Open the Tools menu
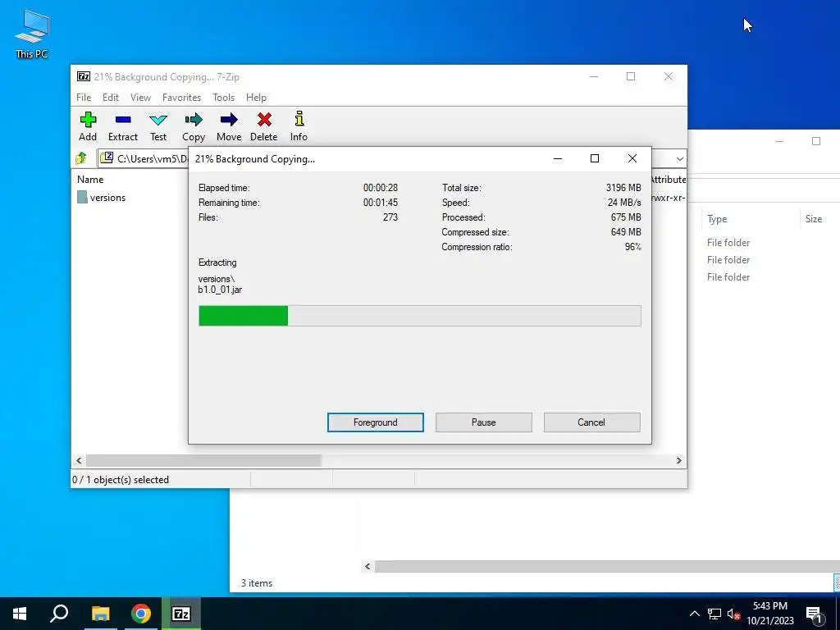This screenshot has width=840, height=630. coord(223,98)
